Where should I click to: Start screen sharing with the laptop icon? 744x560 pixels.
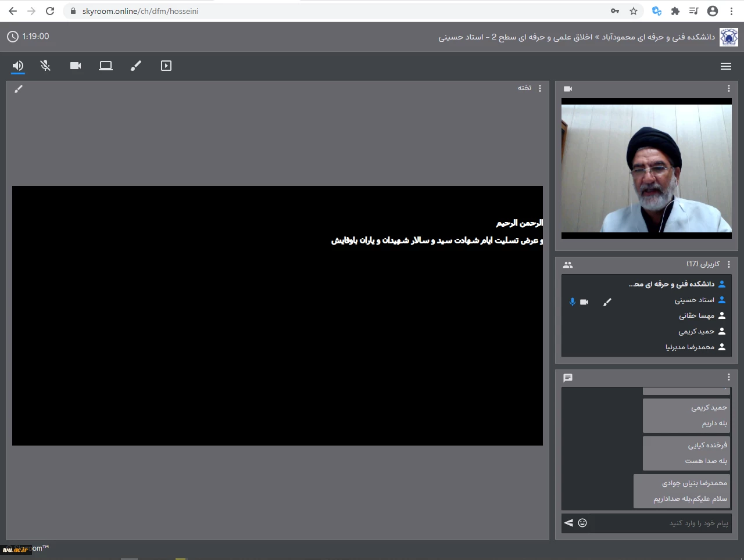tap(106, 66)
